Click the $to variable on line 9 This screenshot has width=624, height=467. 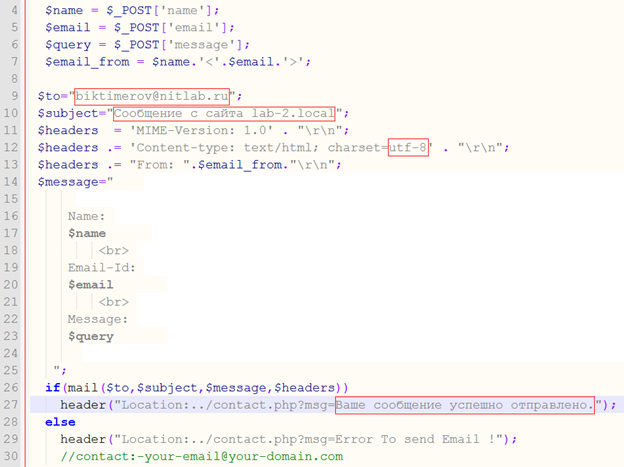pos(49,96)
